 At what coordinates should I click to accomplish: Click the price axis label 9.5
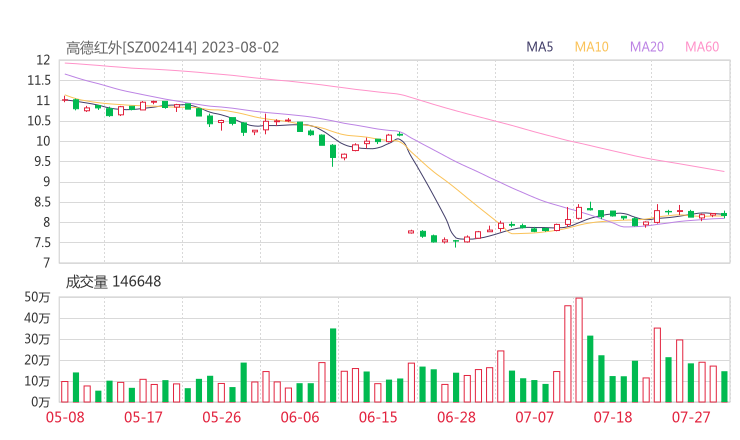click(42, 161)
